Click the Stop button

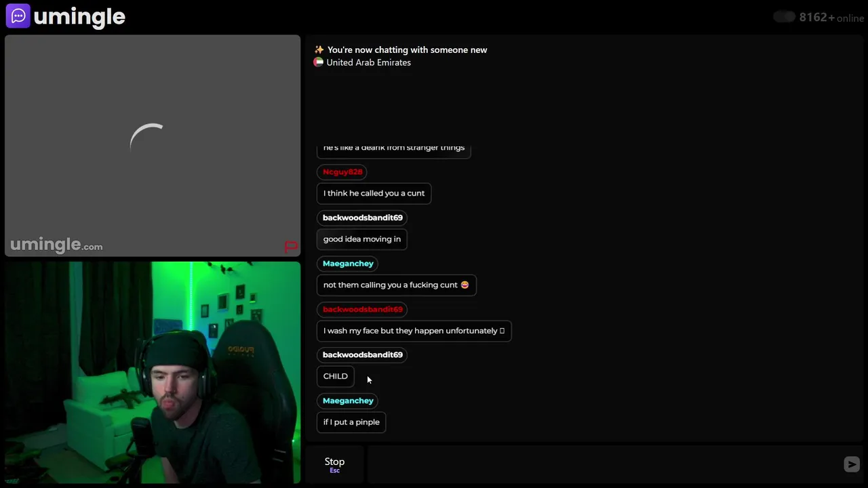tap(334, 464)
